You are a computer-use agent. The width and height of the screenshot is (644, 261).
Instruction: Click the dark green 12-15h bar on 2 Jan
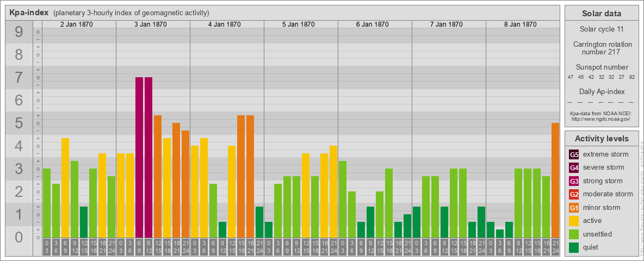click(x=84, y=222)
